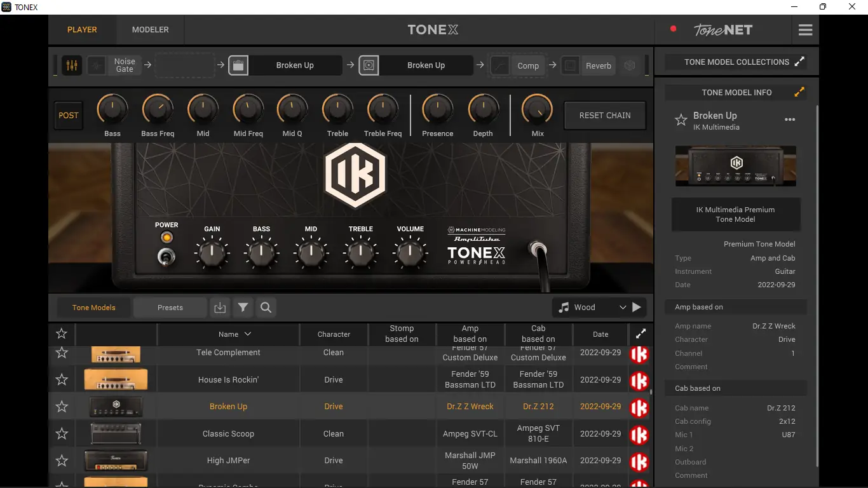Click the RESET CHAIN button
The width and height of the screenshot is (868, 488).
click(605, 116)
